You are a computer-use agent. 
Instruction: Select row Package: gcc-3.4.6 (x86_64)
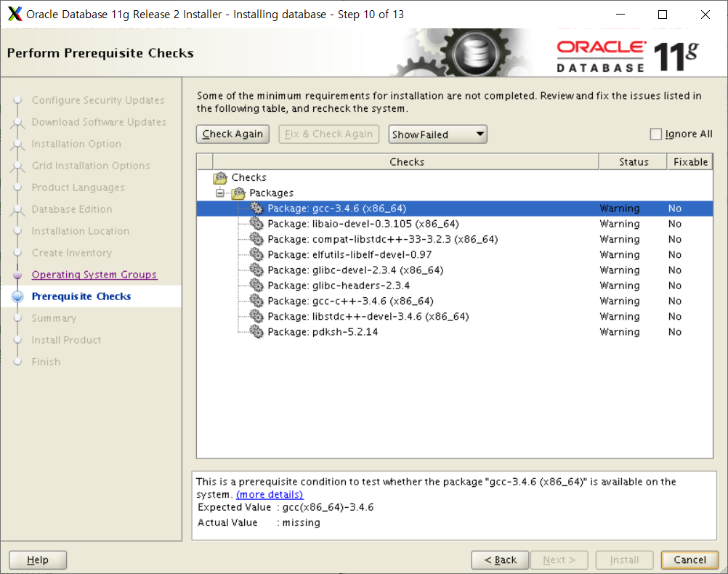click(455, 208)
